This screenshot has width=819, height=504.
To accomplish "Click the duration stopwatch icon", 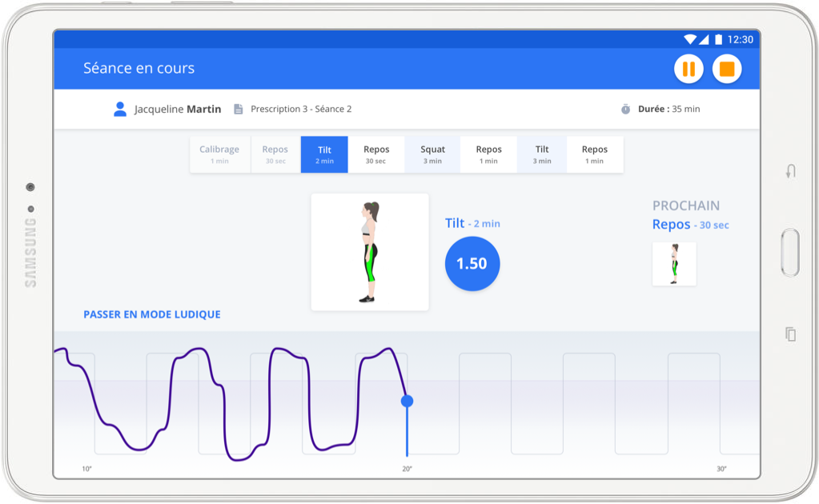I will tap(625, 109).
